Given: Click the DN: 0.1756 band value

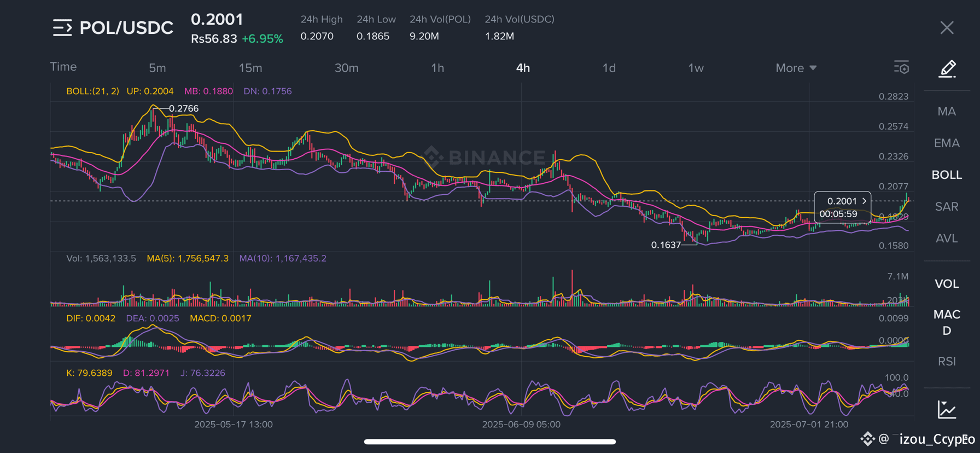Looking at the screenshot, I should tap(267, 91).
